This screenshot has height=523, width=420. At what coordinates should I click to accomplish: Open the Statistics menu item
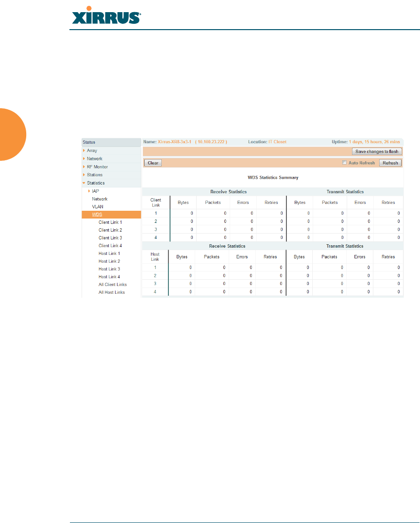[x=96, y=183]
